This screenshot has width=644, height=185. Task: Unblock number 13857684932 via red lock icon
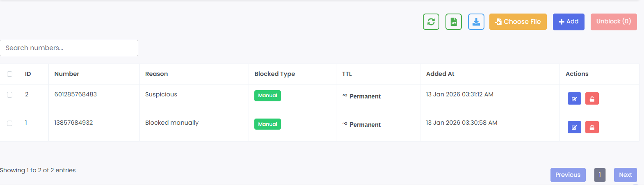click(592, 127)
